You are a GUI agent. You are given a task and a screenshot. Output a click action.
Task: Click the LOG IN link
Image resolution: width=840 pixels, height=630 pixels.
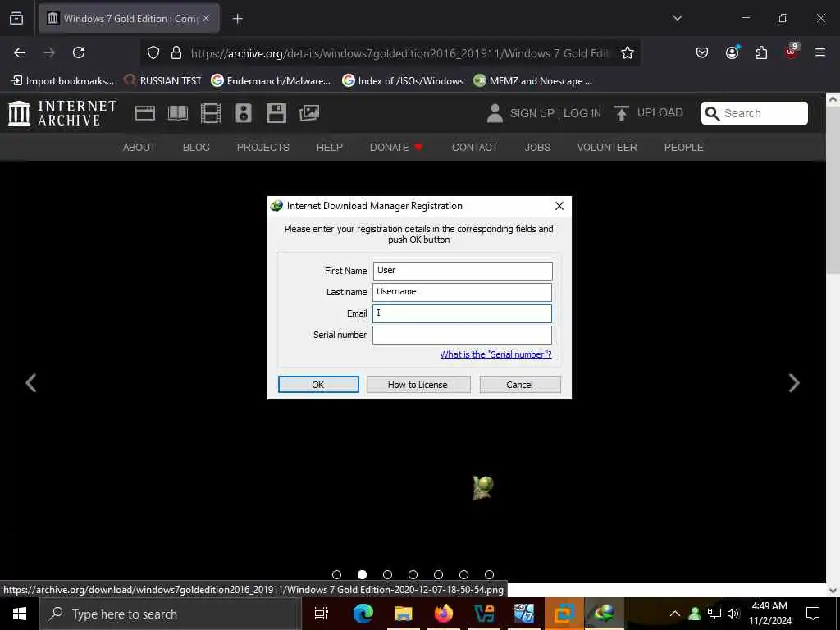(582, 113)
